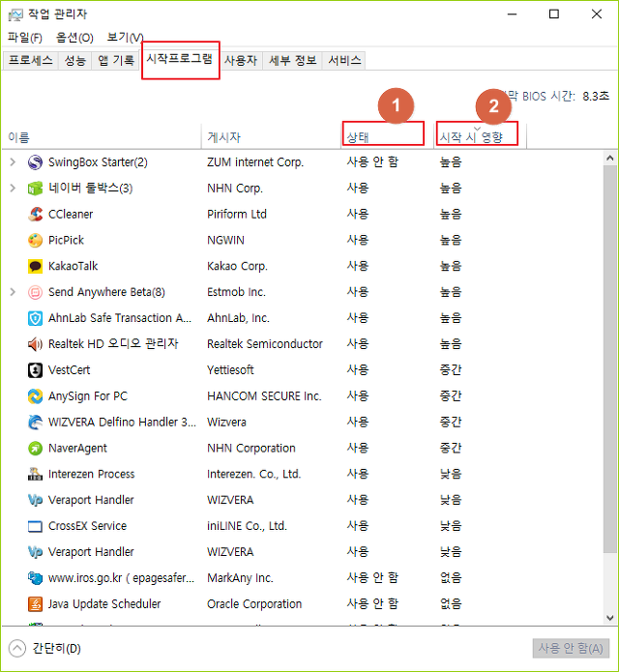The image size is (619, 672).
Task: Select the 'HANCOM SECURE Inc.' publisher cell
Action: coord(264,396)
